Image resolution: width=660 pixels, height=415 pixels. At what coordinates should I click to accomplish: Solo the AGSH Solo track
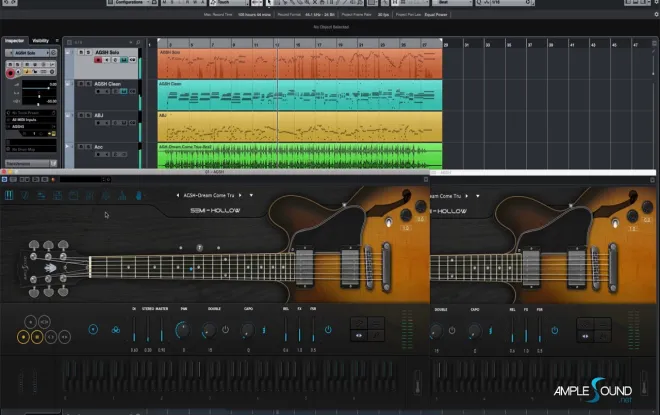pos(88,52)
